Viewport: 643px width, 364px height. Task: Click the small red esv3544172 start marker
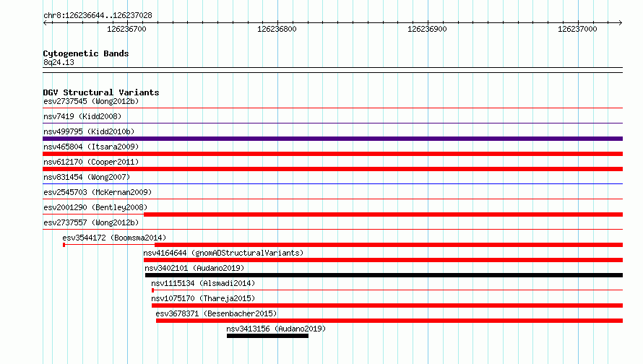64,245
